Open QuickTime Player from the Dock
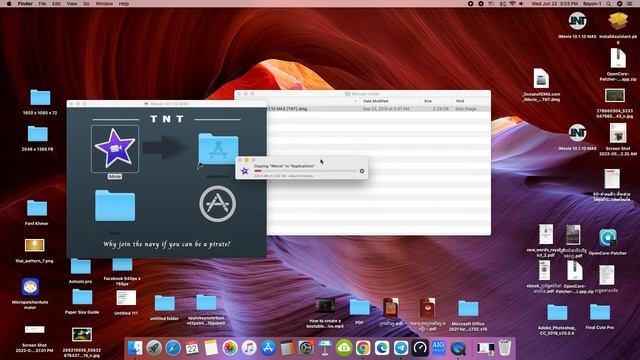The width and height of the screenshot is (640, 360). pyautogui.click(x=458, y=348)
